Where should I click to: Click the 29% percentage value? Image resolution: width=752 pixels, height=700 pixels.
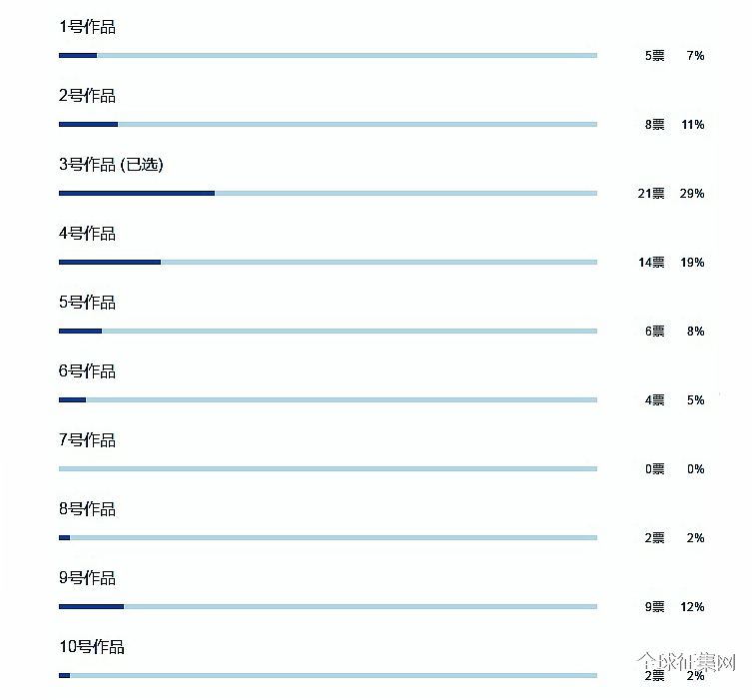692,194
